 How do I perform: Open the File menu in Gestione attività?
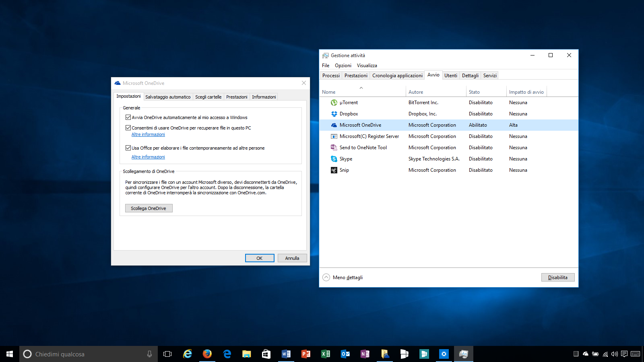tap(326, 66)
